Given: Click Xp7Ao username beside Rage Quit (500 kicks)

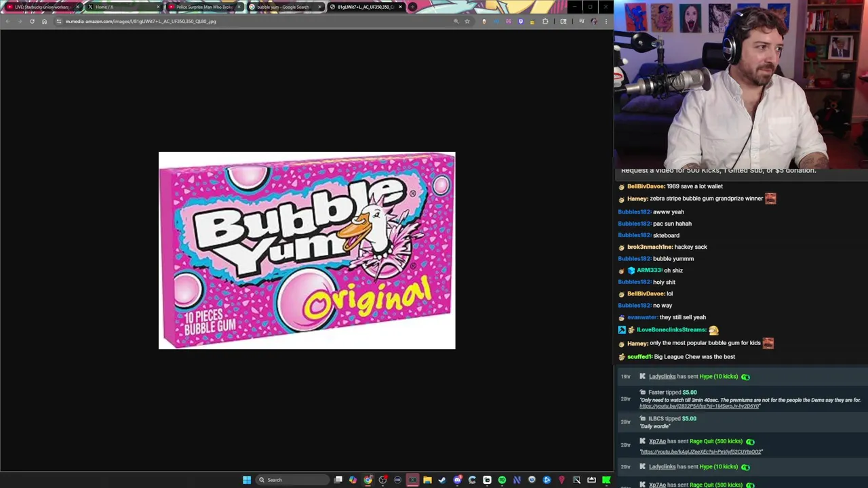Looking at the screenshot, I should point(657,441).
